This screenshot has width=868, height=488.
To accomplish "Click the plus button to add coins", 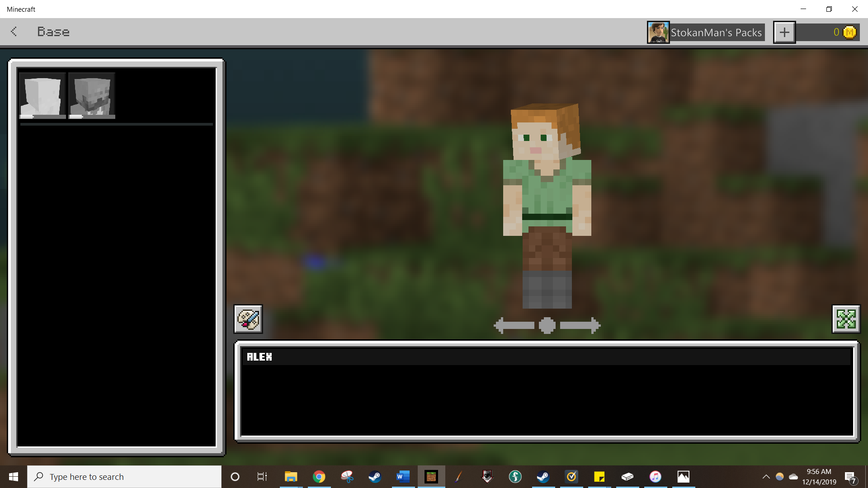I will pyautogui.click(x=784, y=33).
